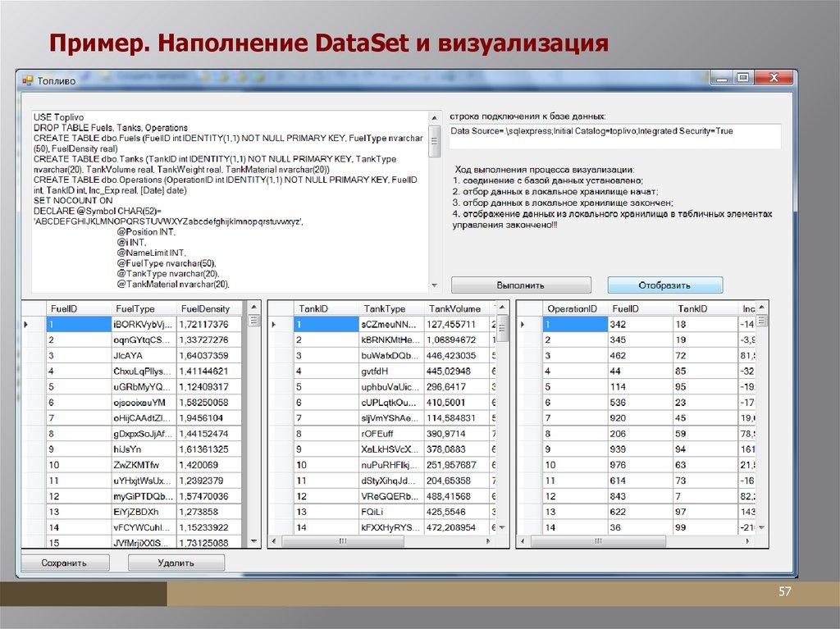Click the SQL script box scroll-down arrow
This screenshot has height=629, width=840.
[x=434, y=285]
